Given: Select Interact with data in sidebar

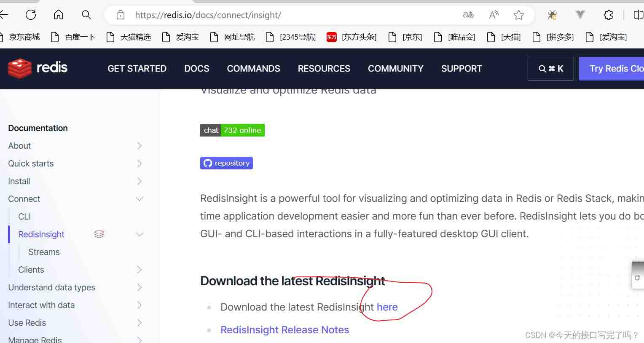Looking at the screenshot, I should click(41, 305).
